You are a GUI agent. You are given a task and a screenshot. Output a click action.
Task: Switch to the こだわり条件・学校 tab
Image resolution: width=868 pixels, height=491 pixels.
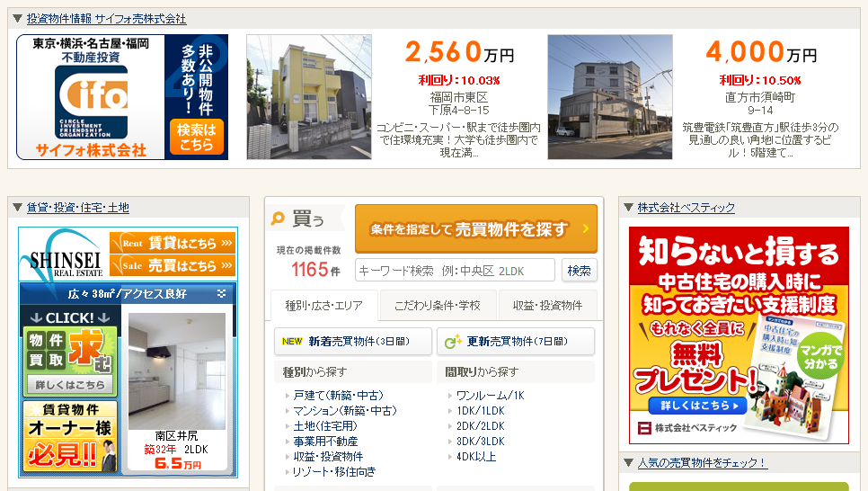tap(438, 306)
